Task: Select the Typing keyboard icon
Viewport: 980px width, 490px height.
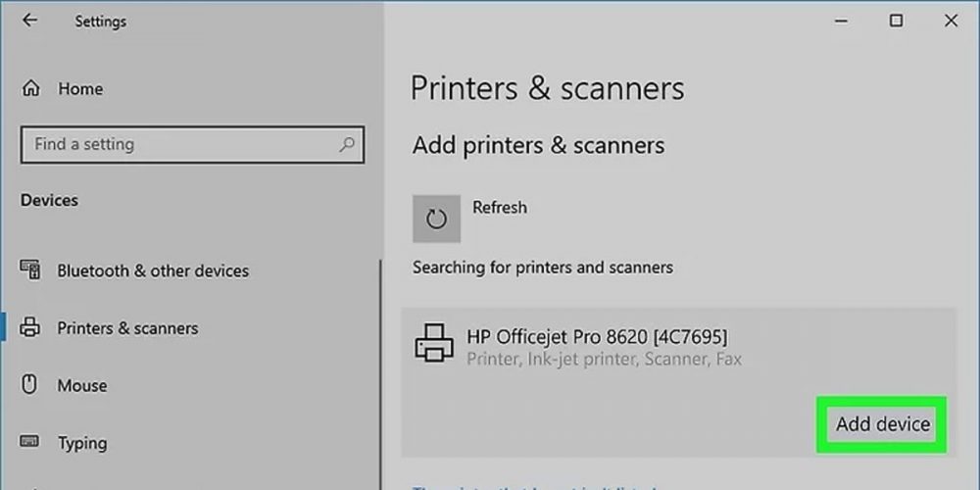Action: pyautogui.click(x=30, y=443)
